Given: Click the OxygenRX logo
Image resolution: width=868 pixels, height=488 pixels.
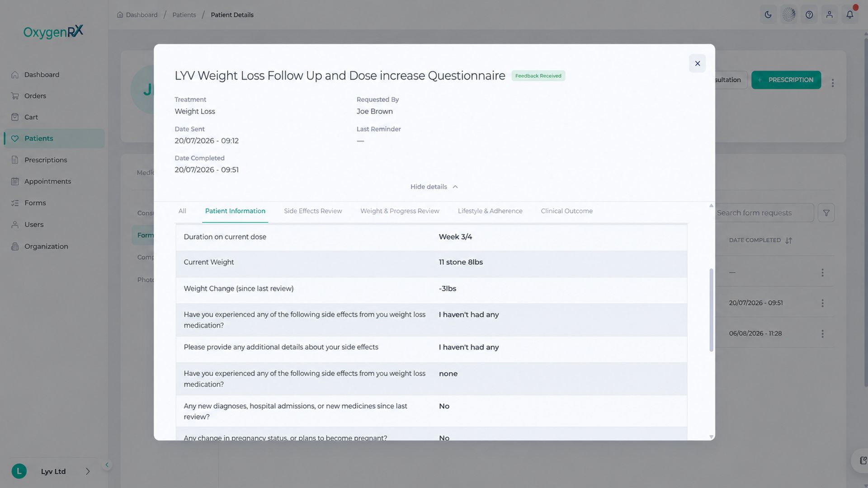Looking at the screenshot, I should tap(53, 32).
